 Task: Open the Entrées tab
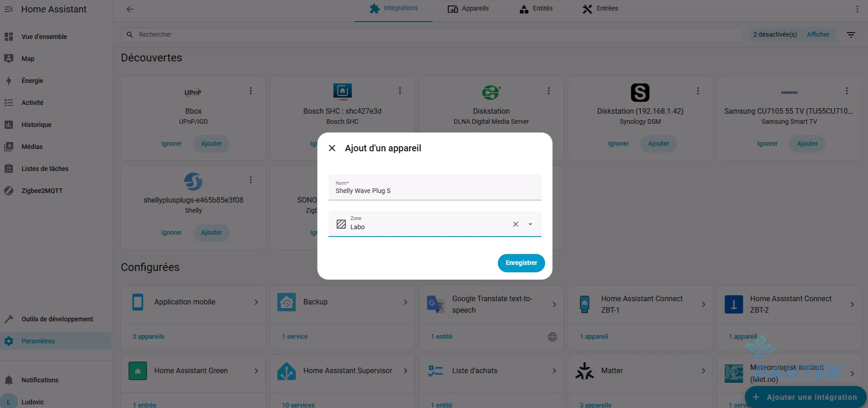[x=600, y=9]
